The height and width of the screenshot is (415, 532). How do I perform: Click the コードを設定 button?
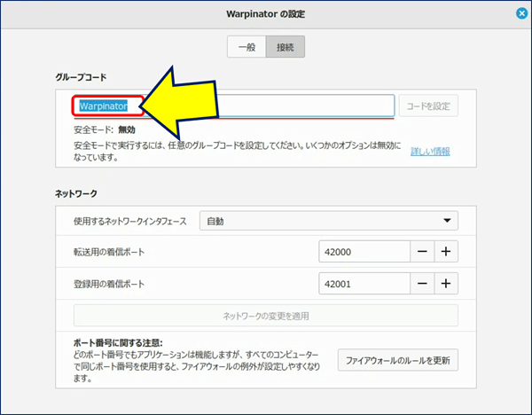pyautogui.click(x=428, y=106)
